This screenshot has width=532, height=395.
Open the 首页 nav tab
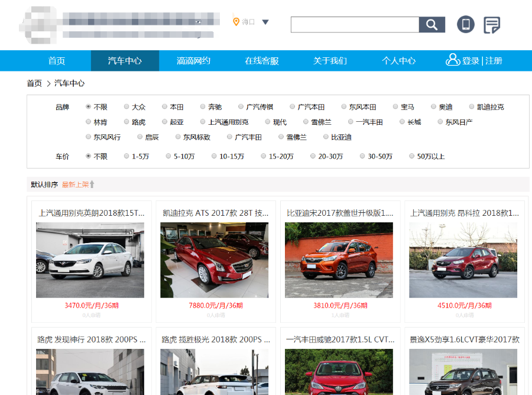(x=57, y=61)
